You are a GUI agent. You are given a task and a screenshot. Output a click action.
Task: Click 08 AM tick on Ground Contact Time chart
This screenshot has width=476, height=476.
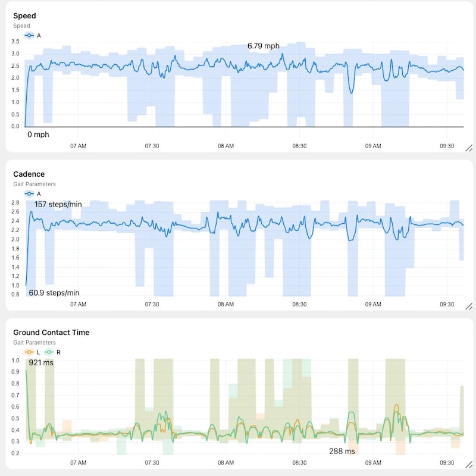[226, 463]
